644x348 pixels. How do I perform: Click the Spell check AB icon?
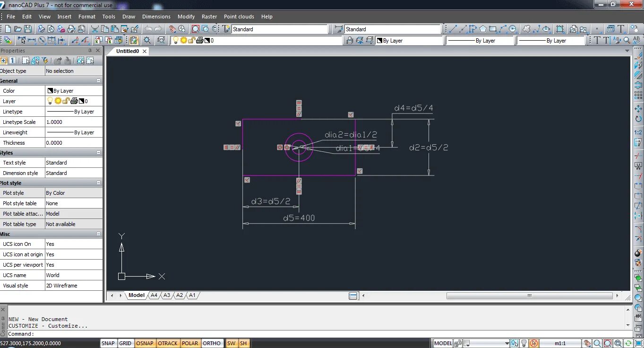[636, 41]
